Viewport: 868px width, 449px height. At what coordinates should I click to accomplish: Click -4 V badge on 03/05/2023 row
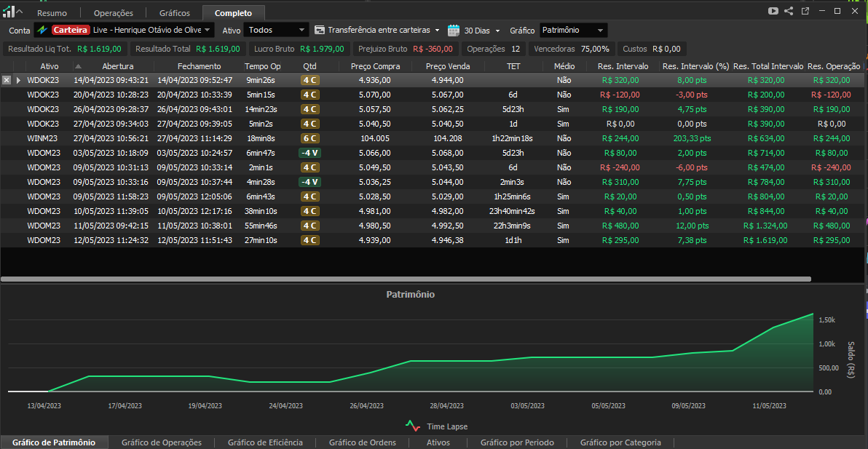309,153
